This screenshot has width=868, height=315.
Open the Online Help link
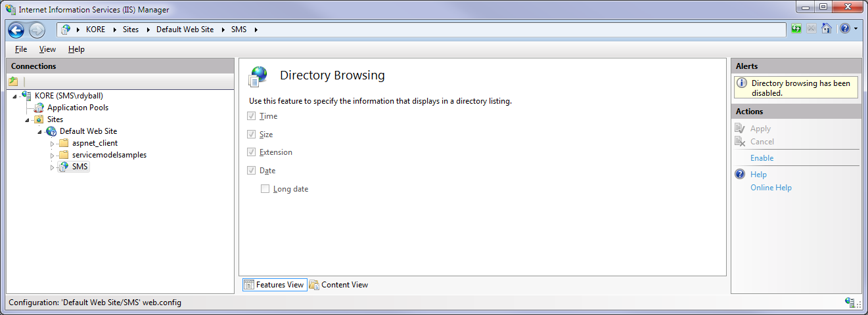point(771,188)
